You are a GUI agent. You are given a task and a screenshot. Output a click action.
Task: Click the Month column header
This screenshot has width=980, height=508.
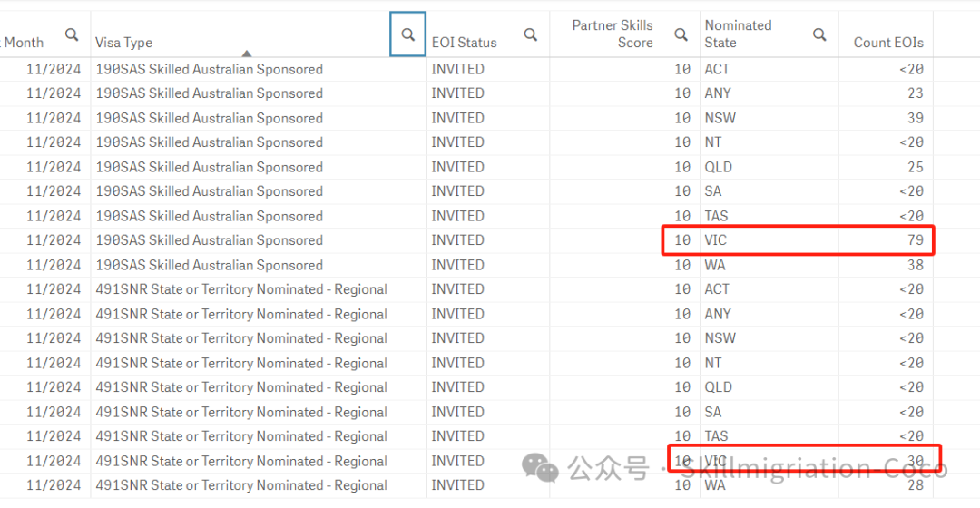click(x=24, y=43)
